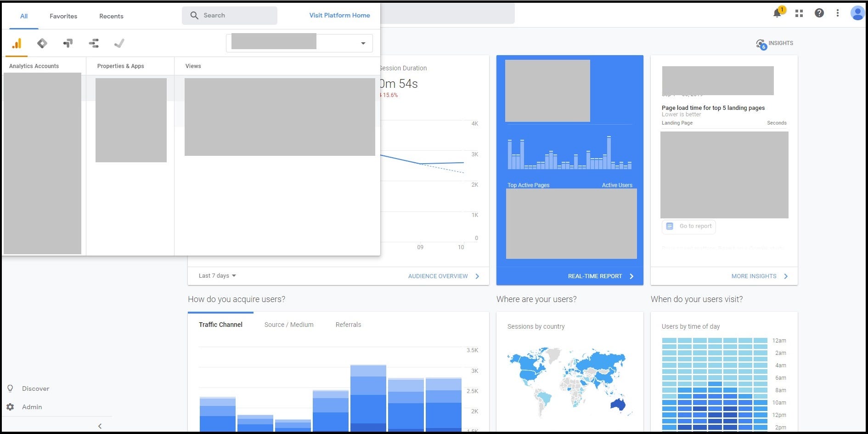Select the Data Studio product icon
The height and width of the screenshot is (434, 868).
94,43
